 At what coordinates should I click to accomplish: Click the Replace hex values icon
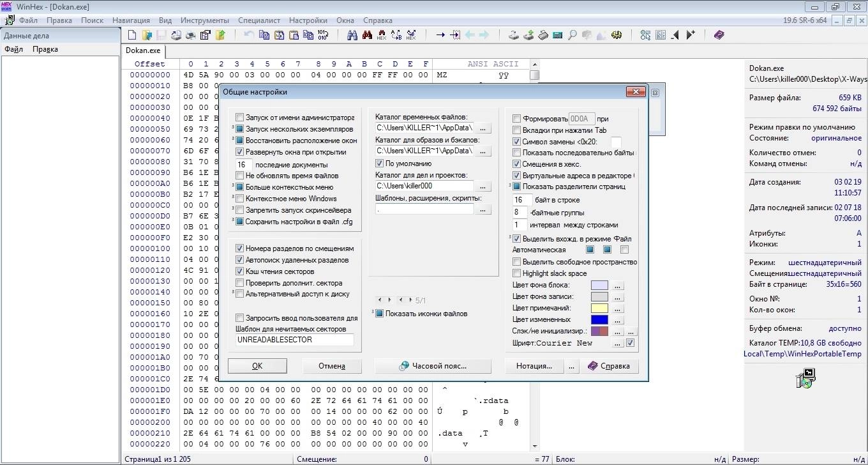point(411,35)
